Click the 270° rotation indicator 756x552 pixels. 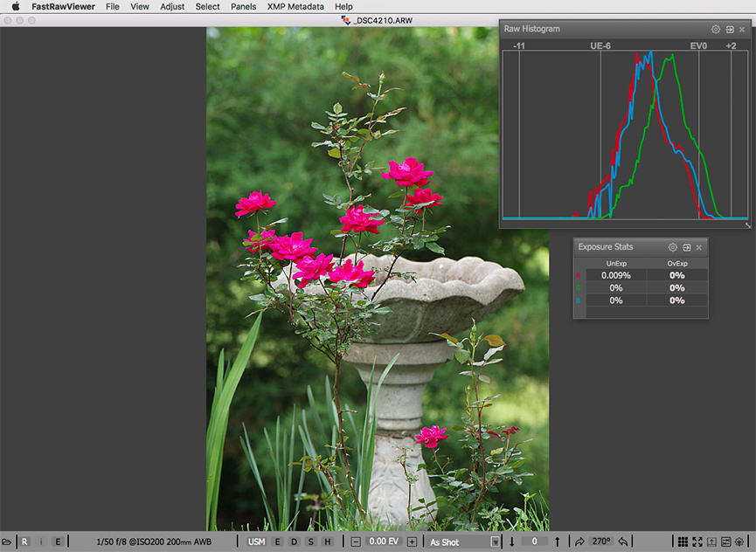601,542
